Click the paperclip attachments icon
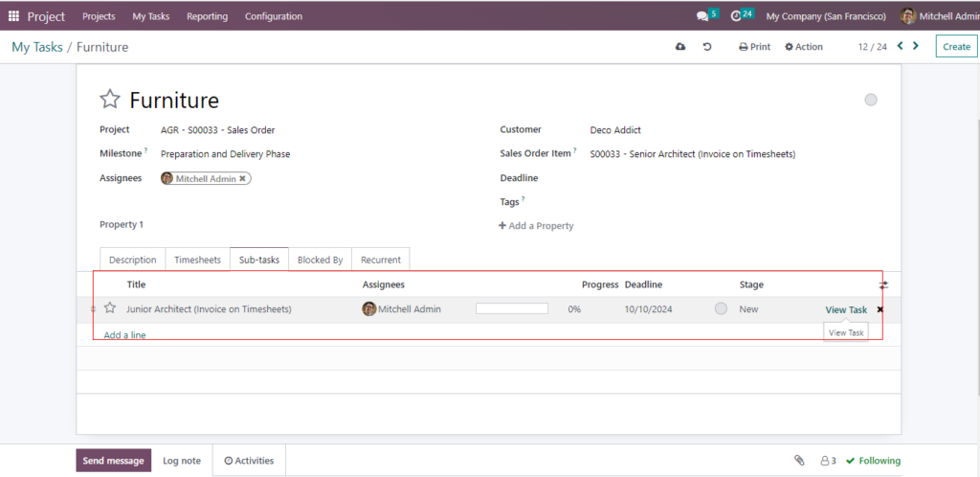 799,461
